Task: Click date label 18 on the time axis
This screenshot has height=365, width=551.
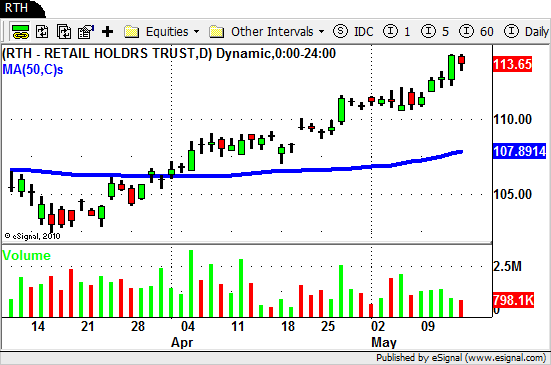Action: point(288,326)
